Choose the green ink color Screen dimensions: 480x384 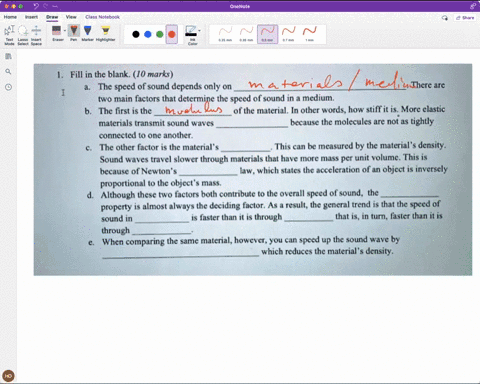point(160,34)
